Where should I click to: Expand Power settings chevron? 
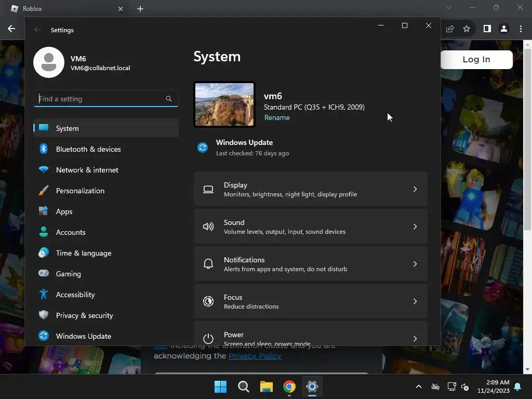(x=415, y=339)
